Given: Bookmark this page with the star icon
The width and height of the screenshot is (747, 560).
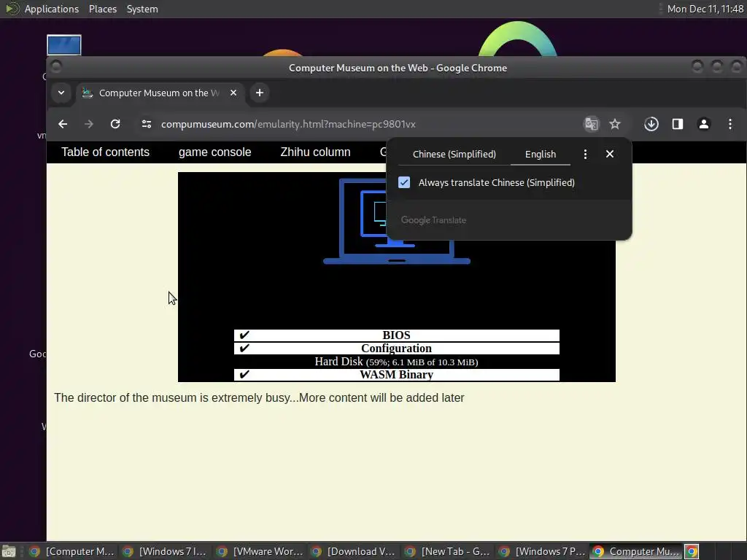Looking at the screenshot, I should click(614, 124).
